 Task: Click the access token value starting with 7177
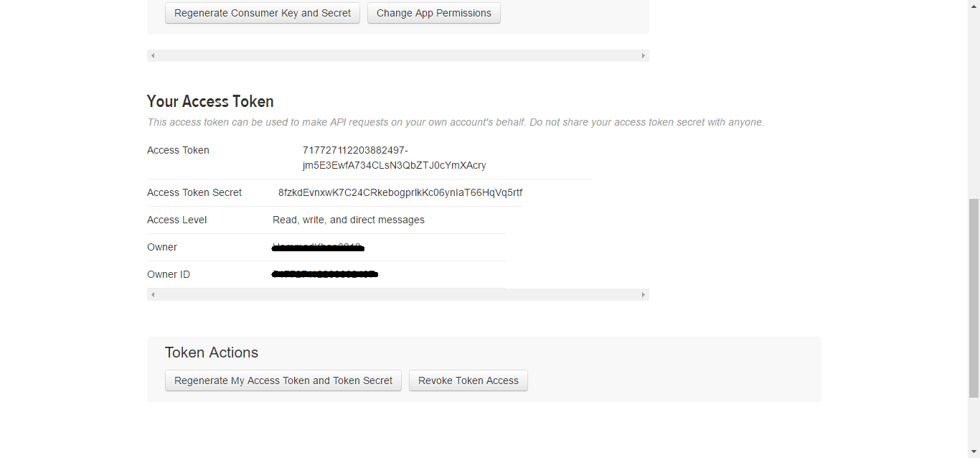394,158
